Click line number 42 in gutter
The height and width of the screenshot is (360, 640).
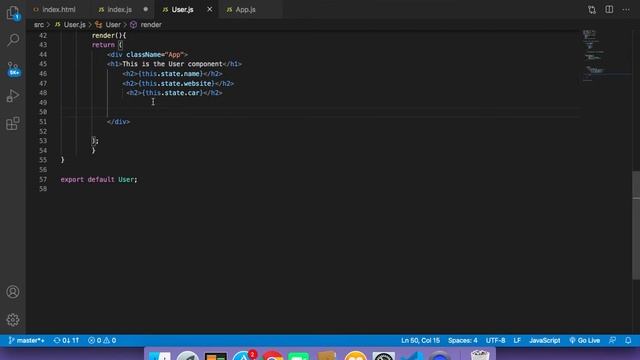point(43,36)
